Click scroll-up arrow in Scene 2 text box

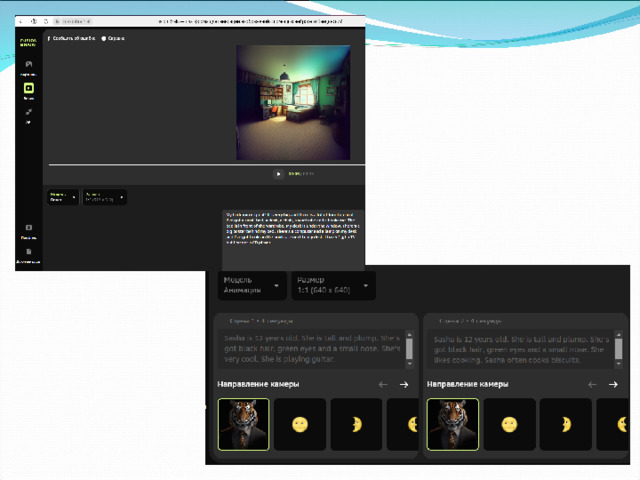pos(619,335)
